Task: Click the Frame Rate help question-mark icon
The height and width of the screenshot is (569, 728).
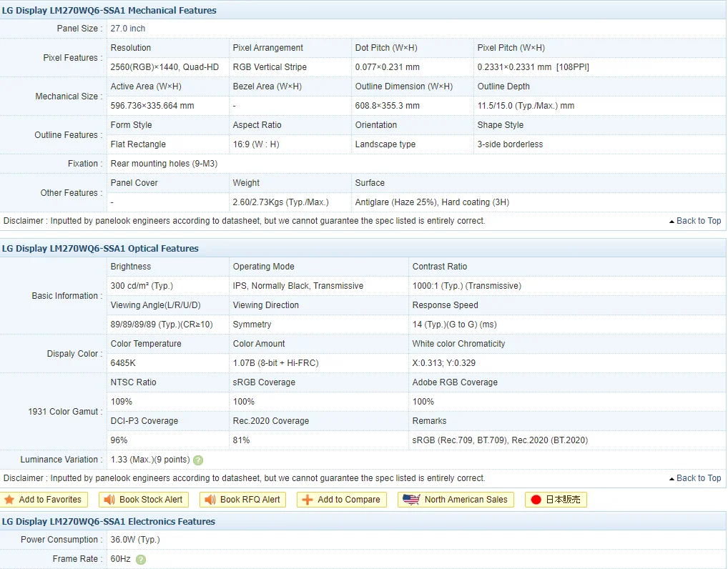Action: point(141,560)
